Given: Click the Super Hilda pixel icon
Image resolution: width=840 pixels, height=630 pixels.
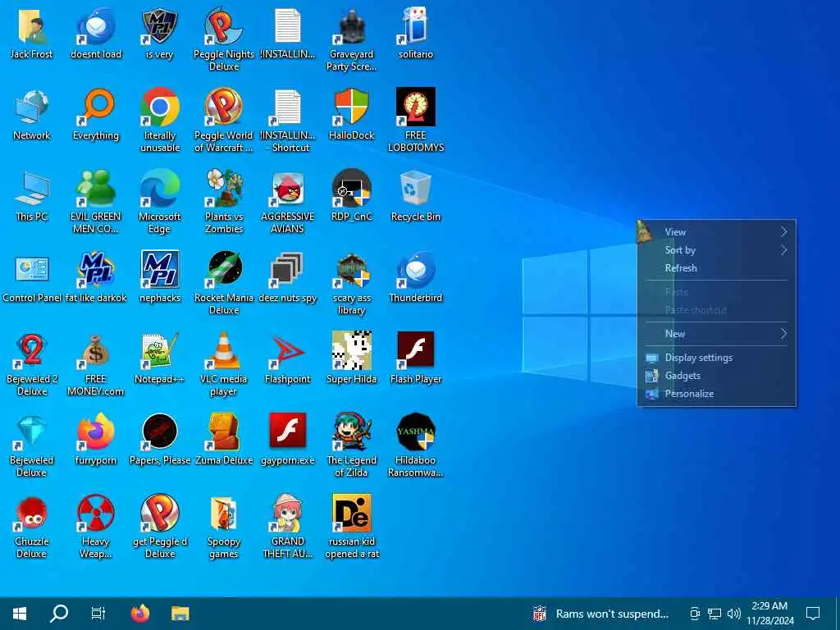Looking at the screenshot, I should [352, 351].
